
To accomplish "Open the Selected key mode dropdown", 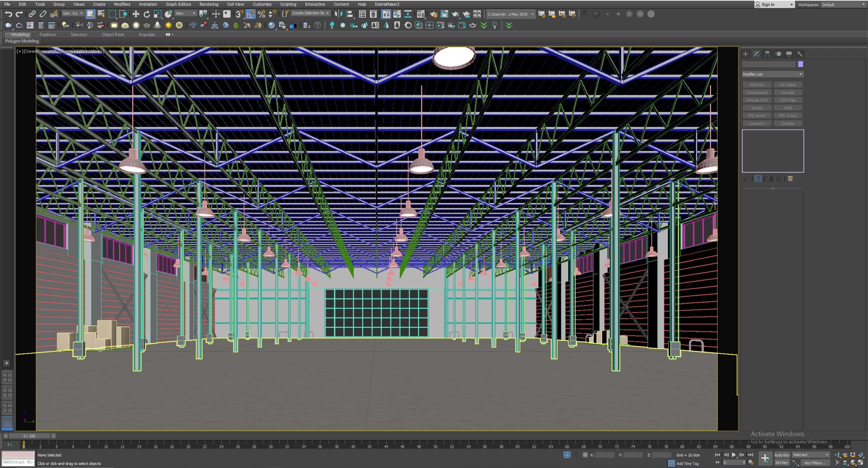I will [810, 455].
